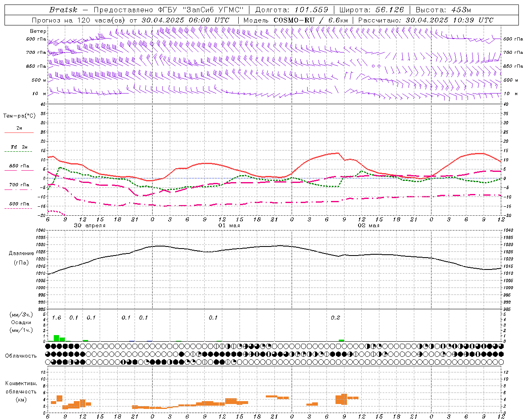Click the "Тем-ра(°C)" temperature panel label

pos(19,116)
